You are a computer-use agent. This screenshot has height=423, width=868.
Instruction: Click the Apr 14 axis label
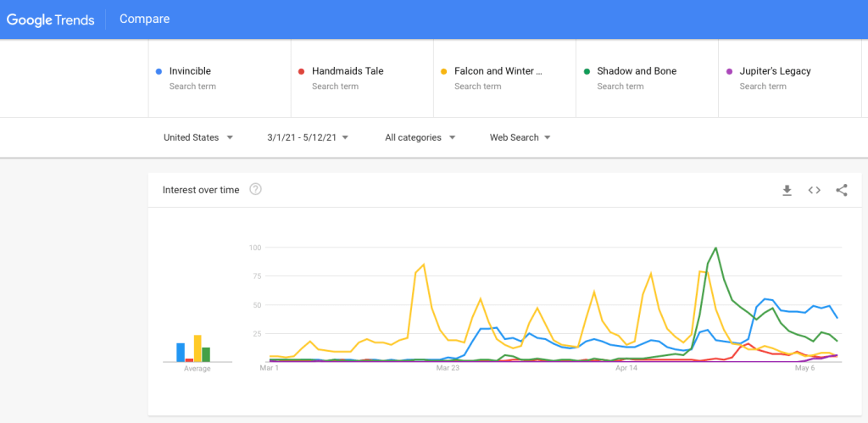[x=626, y=367]
